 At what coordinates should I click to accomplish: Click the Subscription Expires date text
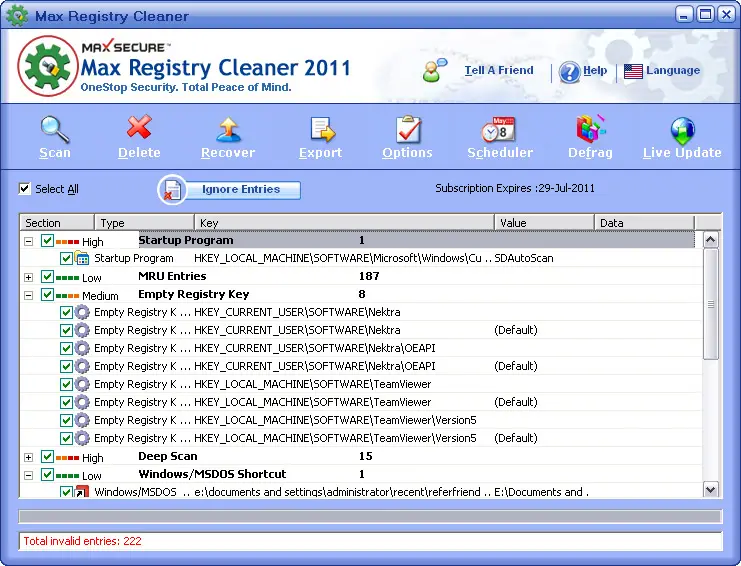[515, 188]
